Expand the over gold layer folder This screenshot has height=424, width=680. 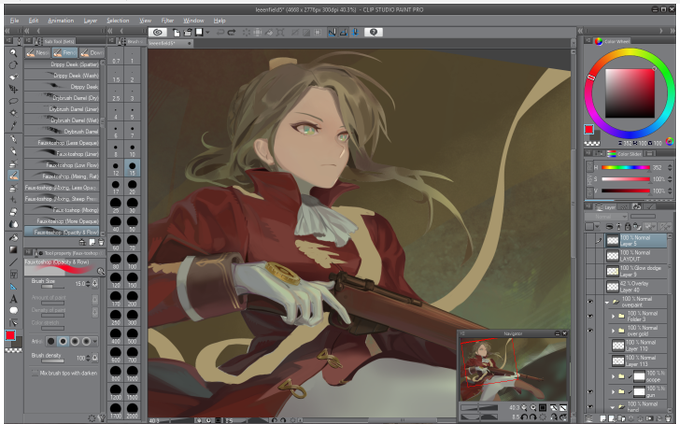[613, 331]
